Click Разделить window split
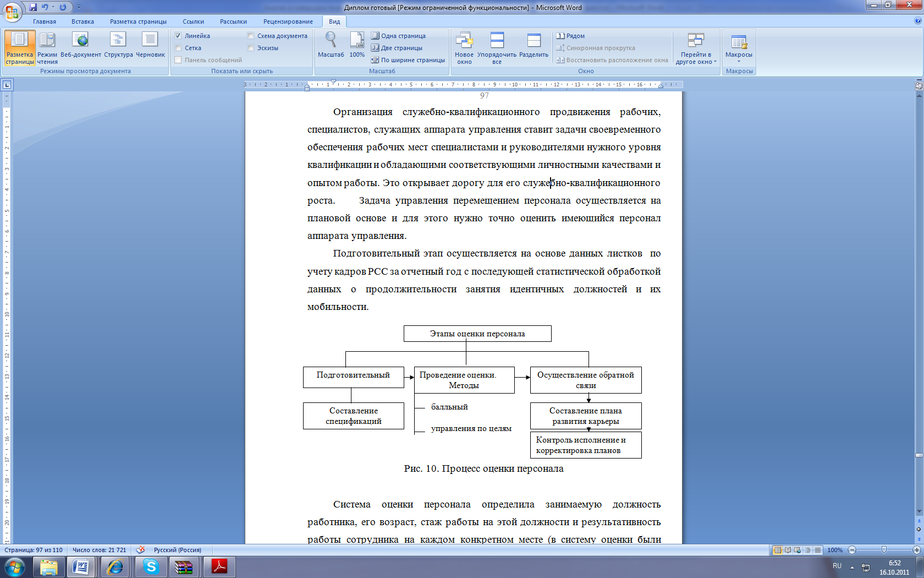Image resolution: width=924 pixels, height=578 pixels. [533, 45]
